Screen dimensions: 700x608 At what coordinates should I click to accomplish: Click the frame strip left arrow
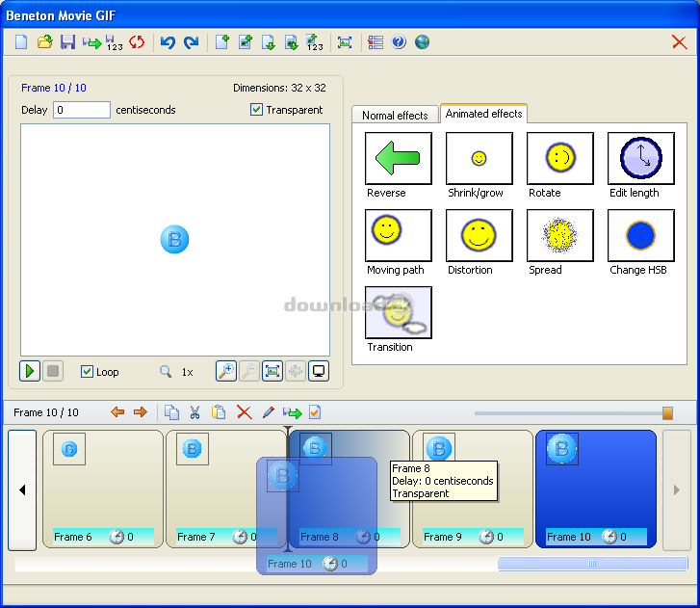[22, 490]
